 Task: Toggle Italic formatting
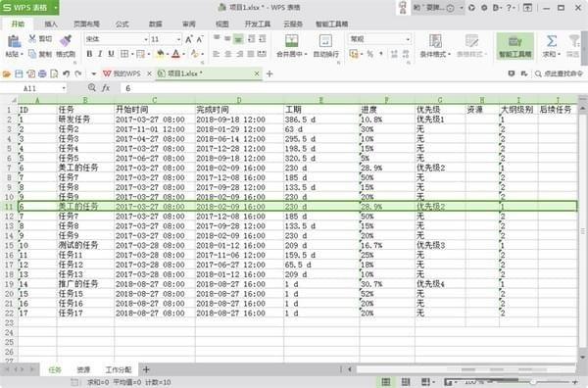100,54
